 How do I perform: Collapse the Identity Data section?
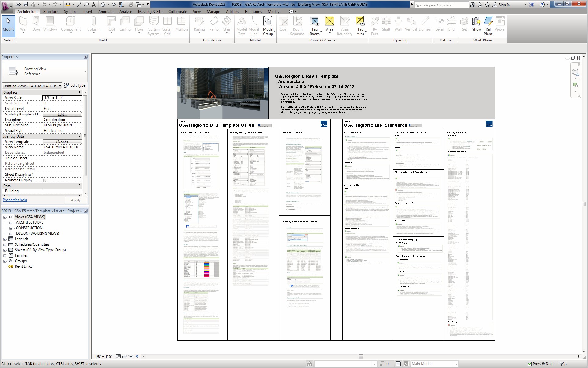pyautogui.click(x=80, y=136)
